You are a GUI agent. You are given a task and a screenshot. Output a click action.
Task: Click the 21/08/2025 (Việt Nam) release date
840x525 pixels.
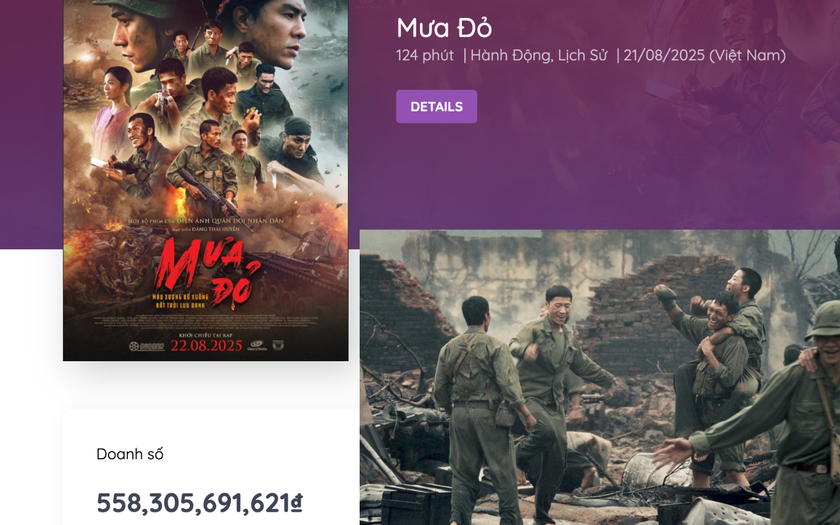(x=704, y=55)
